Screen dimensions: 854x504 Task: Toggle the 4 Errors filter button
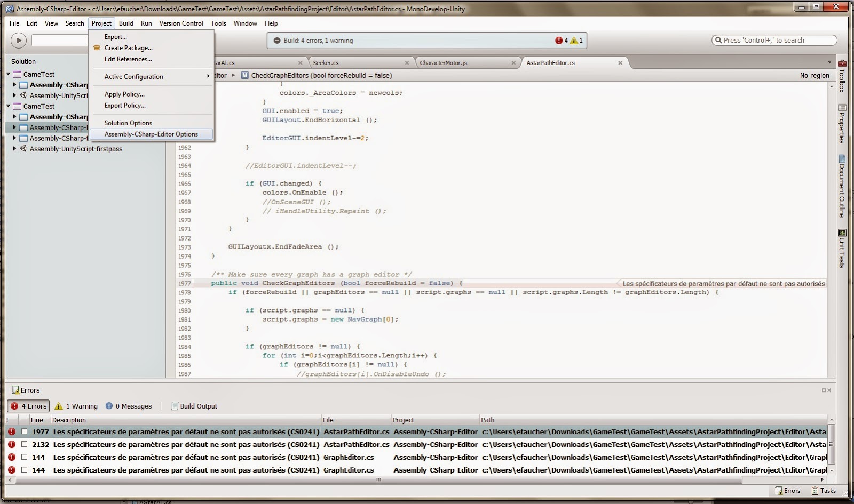(28, 406)
